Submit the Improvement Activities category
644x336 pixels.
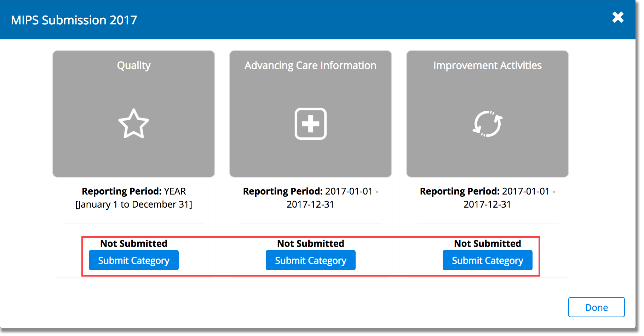point(487,260)
